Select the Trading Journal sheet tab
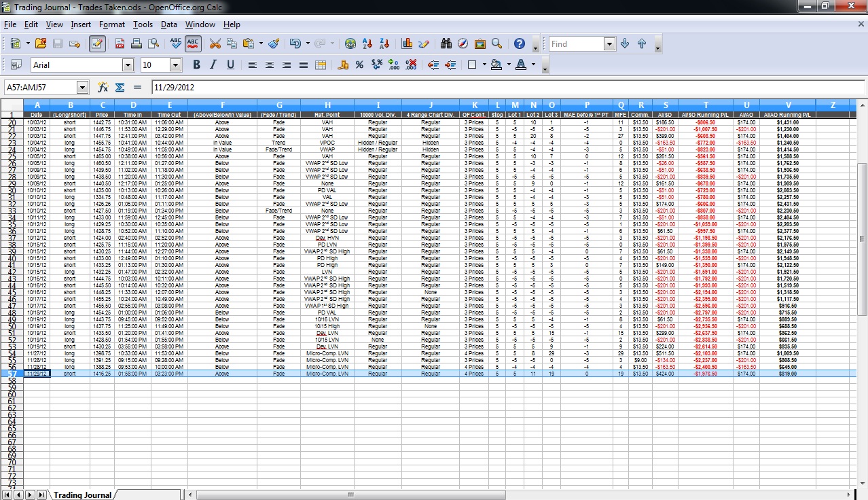Viewport: 868px width, 500px height. [x=82, y=495]
